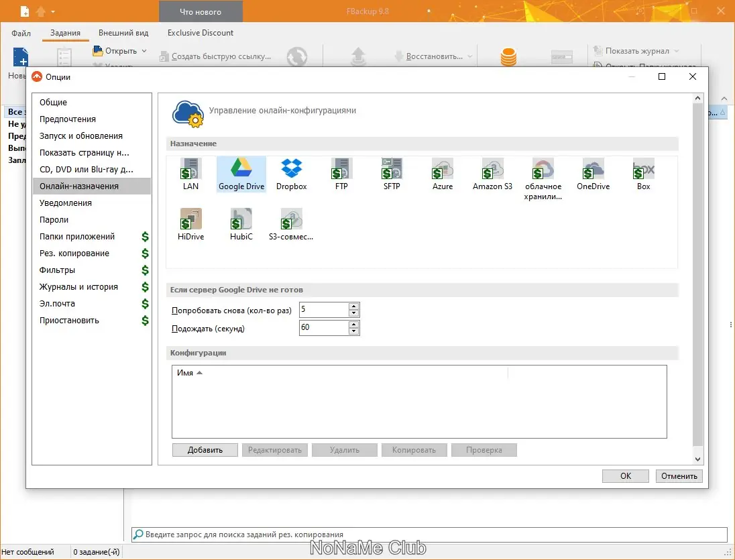This screenshot has height=560, width=735.
Task: Select Запуск и обновления option page
Action: [92, 136]
